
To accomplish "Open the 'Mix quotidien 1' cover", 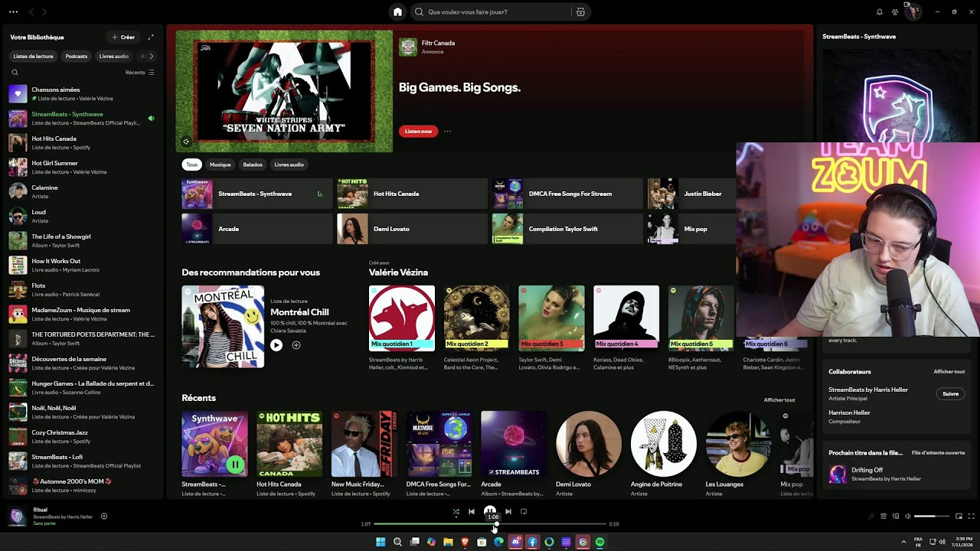I will 402,318.
